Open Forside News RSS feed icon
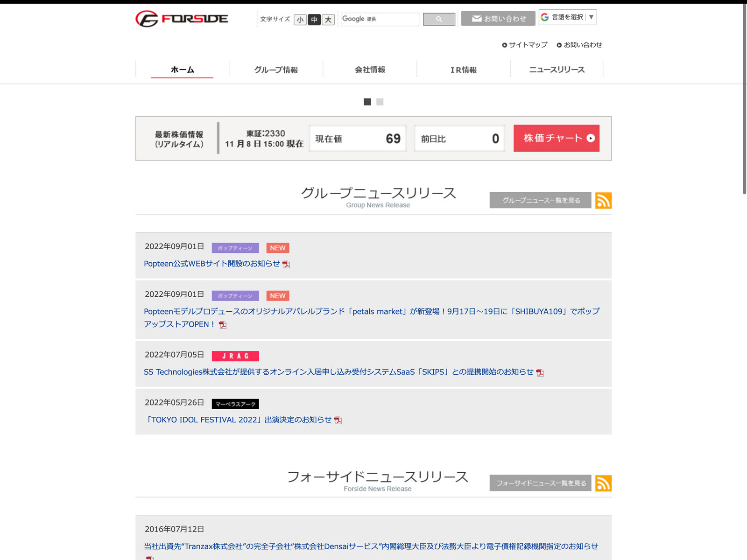The width and height of the screenshot is (747, 560). 603,483
